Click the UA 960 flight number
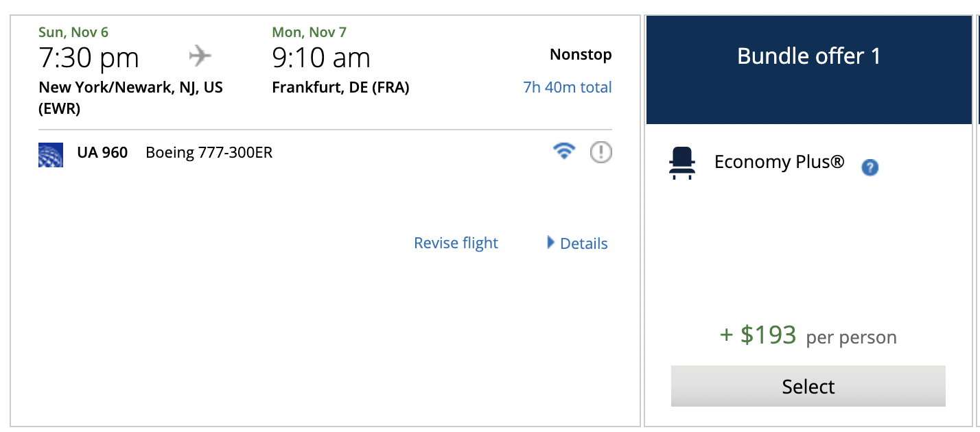Viewport: 980px width, 432px height. pyautogui.click(x=102, y=152)
